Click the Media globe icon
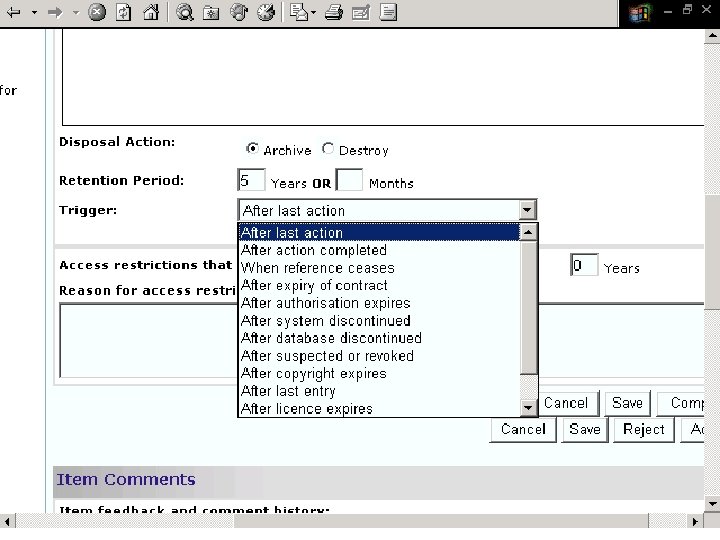The height and width of the screenshot is (540, 720). [239, 12]
